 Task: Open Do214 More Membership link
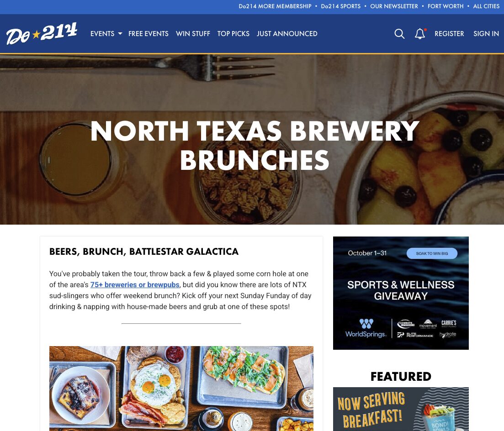pos(275,6)
